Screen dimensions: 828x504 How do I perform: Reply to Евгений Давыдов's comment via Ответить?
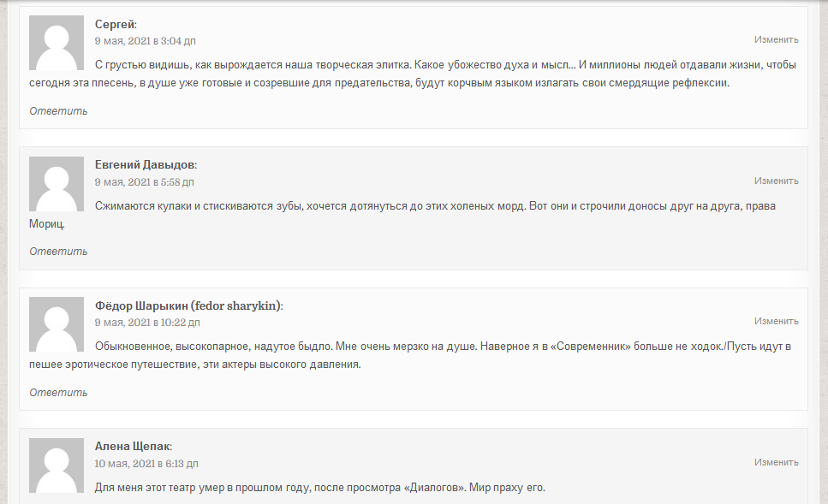click(58, 252)
